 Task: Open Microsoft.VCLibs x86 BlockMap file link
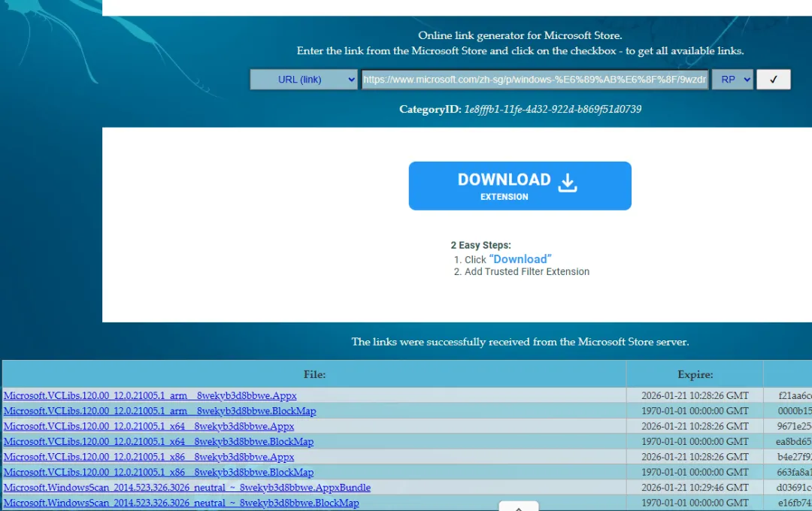(159, 472)
